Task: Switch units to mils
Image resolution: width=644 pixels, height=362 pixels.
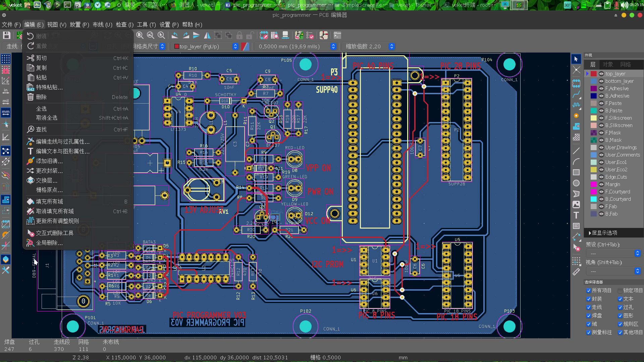Action: [x=6, y=102]
